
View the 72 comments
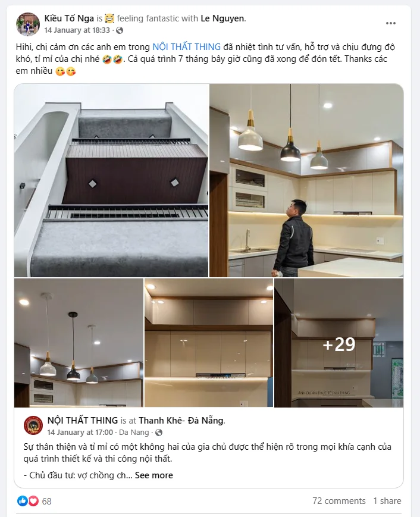[339, 501]
